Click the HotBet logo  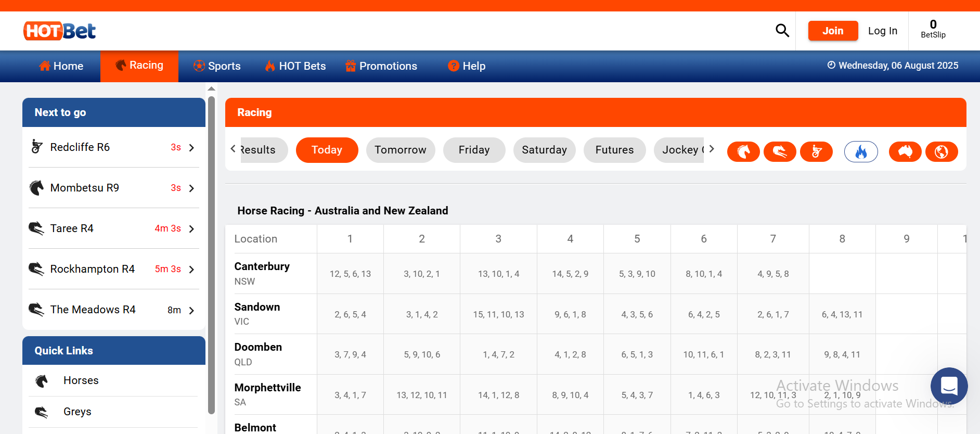click(x=60, y=31)
